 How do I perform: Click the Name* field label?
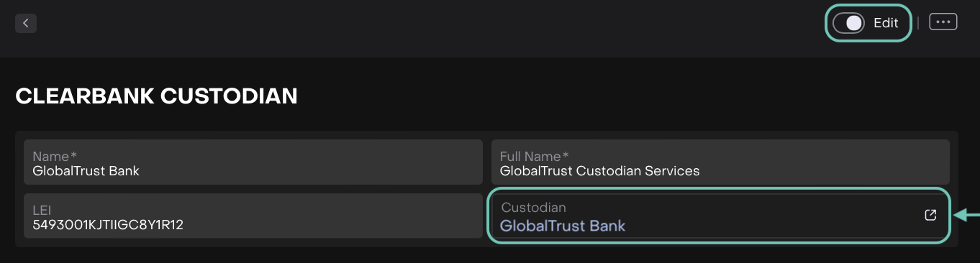point(55,156)
